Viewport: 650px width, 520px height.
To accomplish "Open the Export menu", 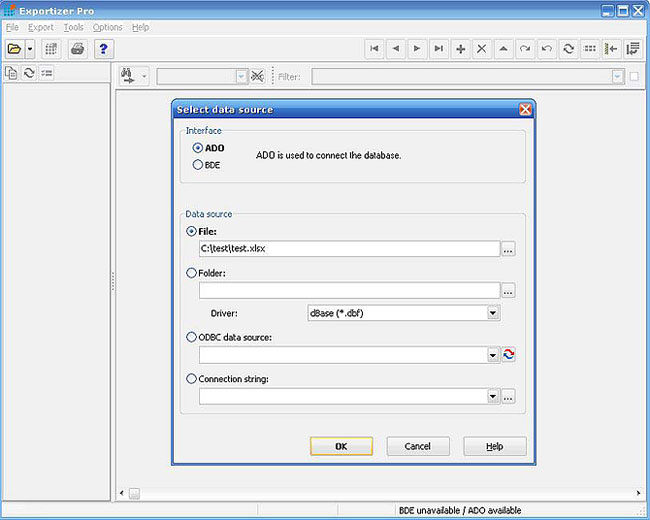I will [x=41, y=27].
